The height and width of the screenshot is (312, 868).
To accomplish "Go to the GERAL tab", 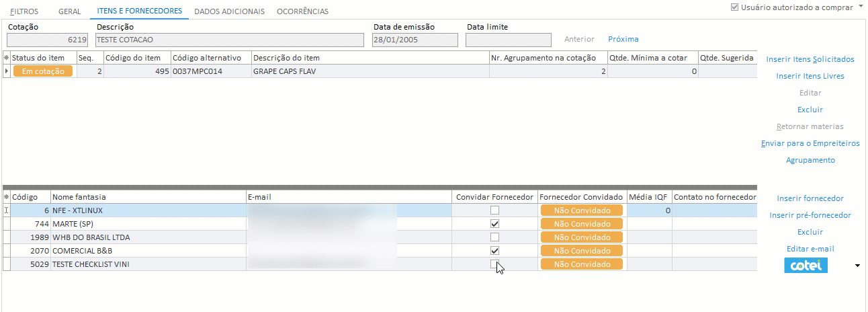I will (69, 11).
